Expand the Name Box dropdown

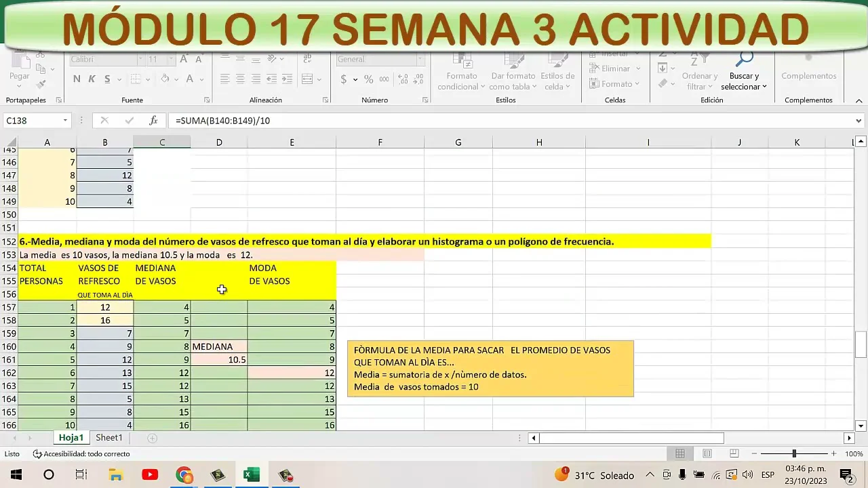[x=66, y=121]
